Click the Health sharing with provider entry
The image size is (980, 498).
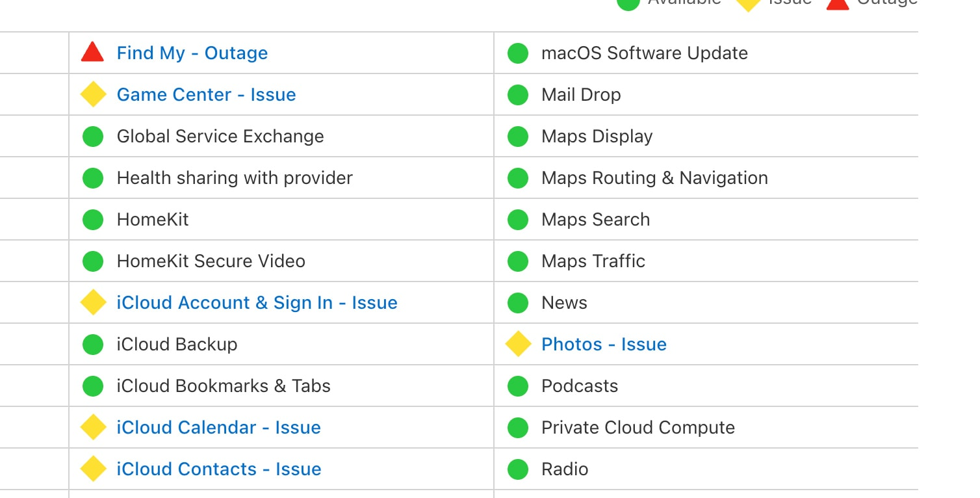234,178
